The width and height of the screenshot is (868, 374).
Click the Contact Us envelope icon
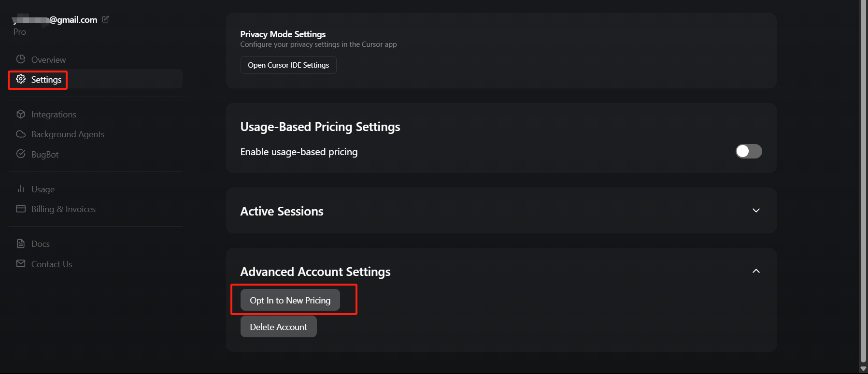21,263
